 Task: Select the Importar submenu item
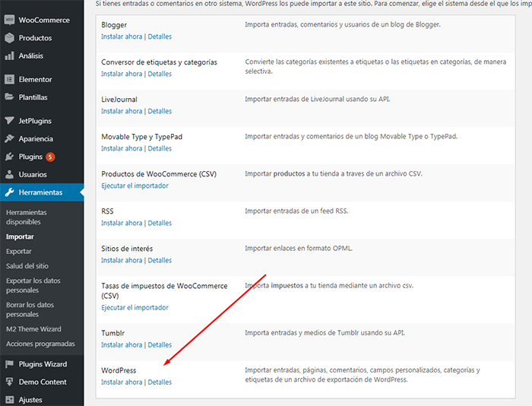click(x=20, y=236)
